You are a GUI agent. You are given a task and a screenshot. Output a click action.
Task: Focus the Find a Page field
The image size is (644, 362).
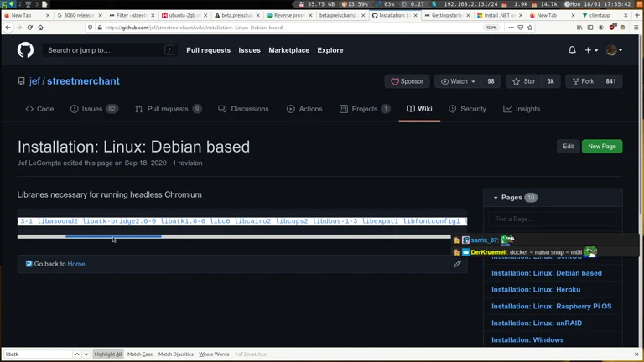tap(553, 219)
